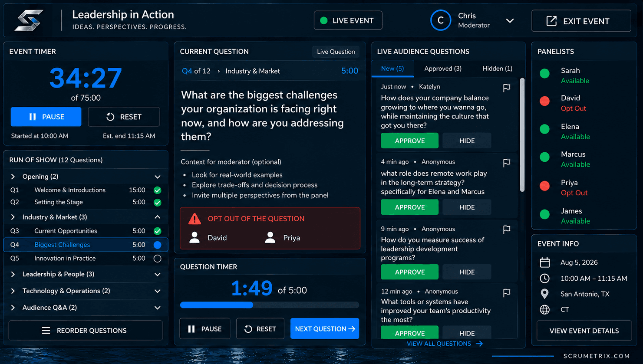Toggle the Q1 Welcome & Introductions checkmark
Image resolution: width=643 pixels, height=364 pixels.
pos(158,190)
